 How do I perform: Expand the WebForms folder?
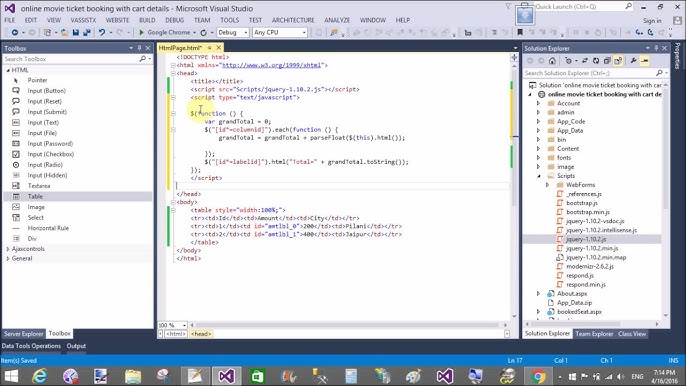(x=547, y=185)
